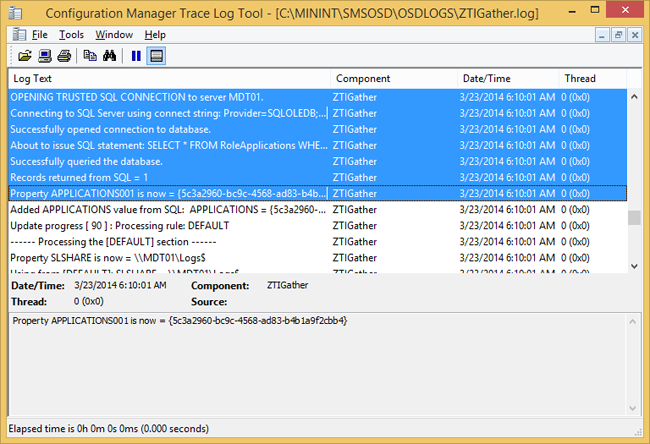Click the Thread column header
Image resolution: width=650 pixels, height=444 pixels.
pos(590,78)
